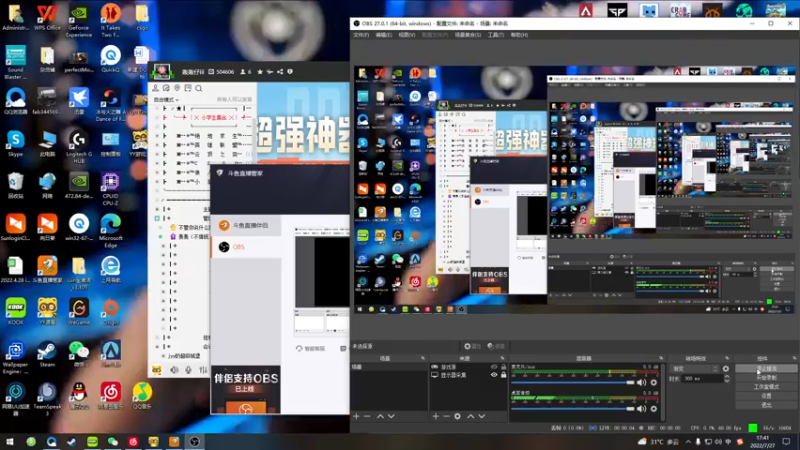800x450 pixels.
Task: Mute the 麦克风/Aux channel speaker icon
Action: coord(641,382)
